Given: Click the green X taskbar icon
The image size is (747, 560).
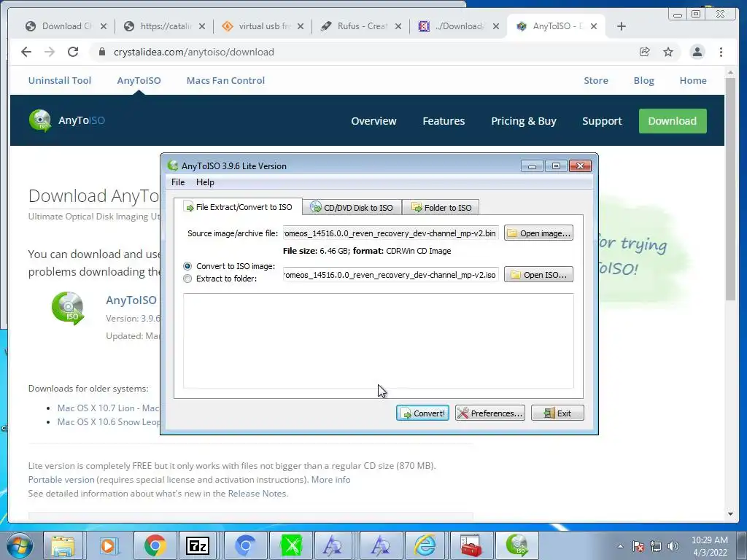Looking at the screenshot, I should (x=292, y=545).
